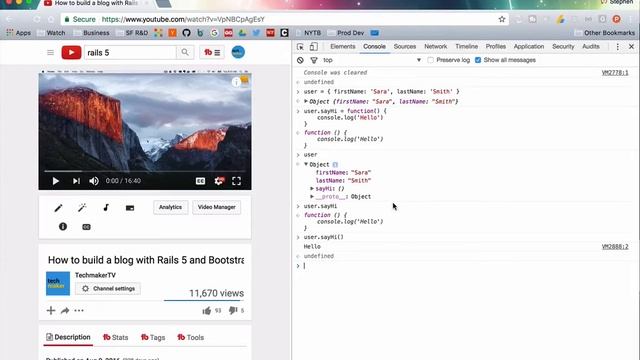Click the Add to playlist plus icon
640x360 pixels.
click(51, 311)
